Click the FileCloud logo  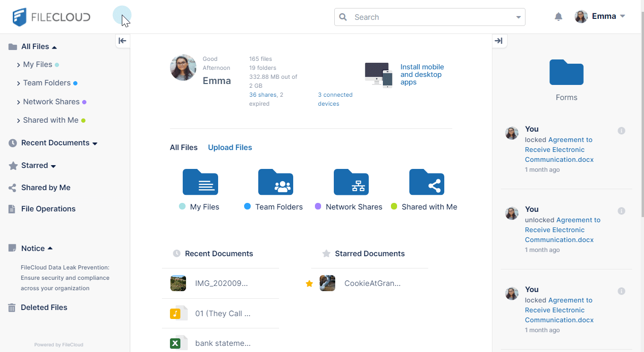click(x=51, y=17)
